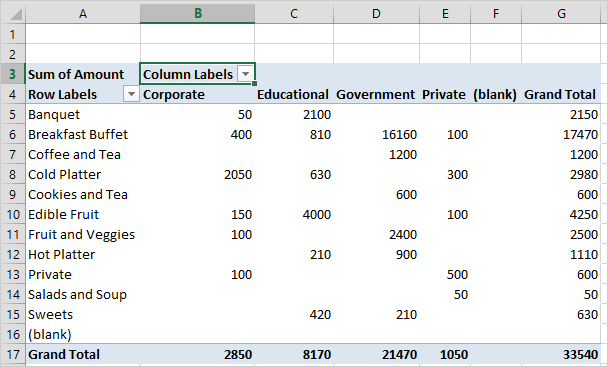608x367 pixels.
Task: Select row 17 header
Action: [13, 354]
